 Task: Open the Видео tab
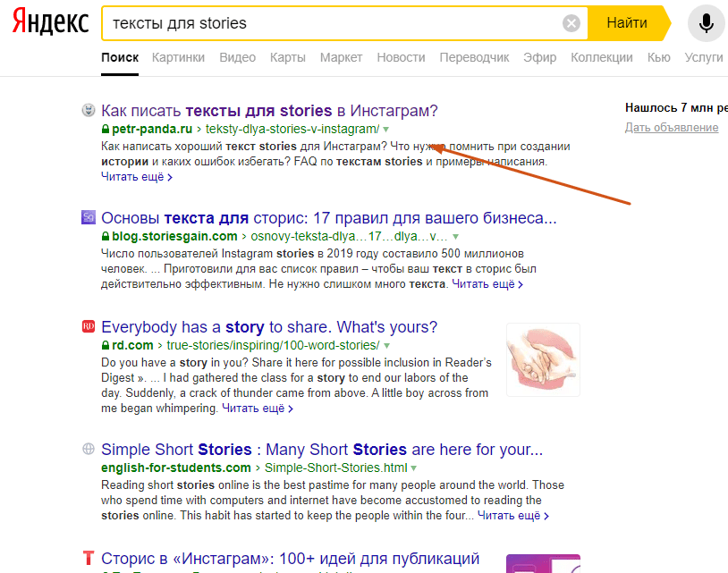point(237,57)
